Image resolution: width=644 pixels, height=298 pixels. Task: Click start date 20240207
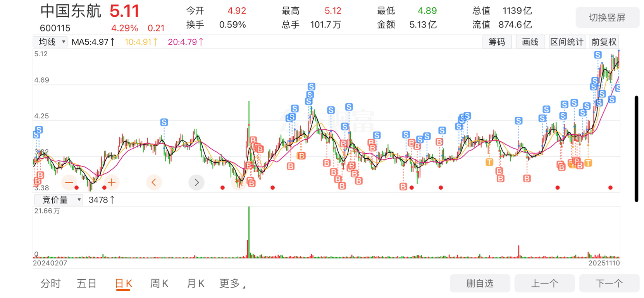click(50, 263)
